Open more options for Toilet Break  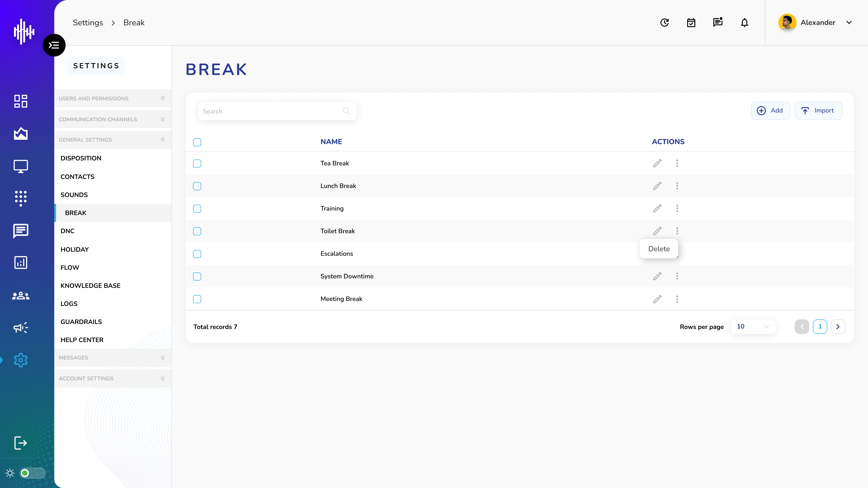677,231
